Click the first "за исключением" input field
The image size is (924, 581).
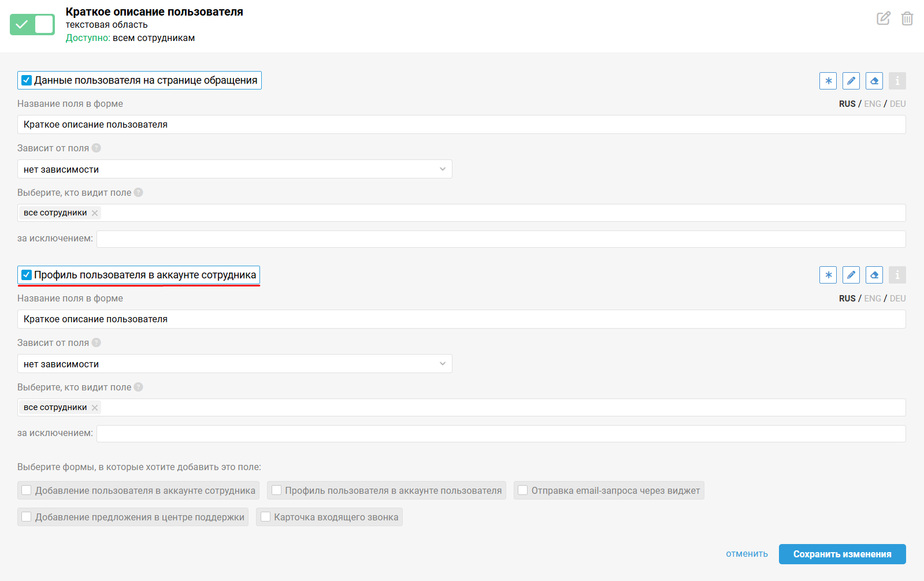[501, 239]
